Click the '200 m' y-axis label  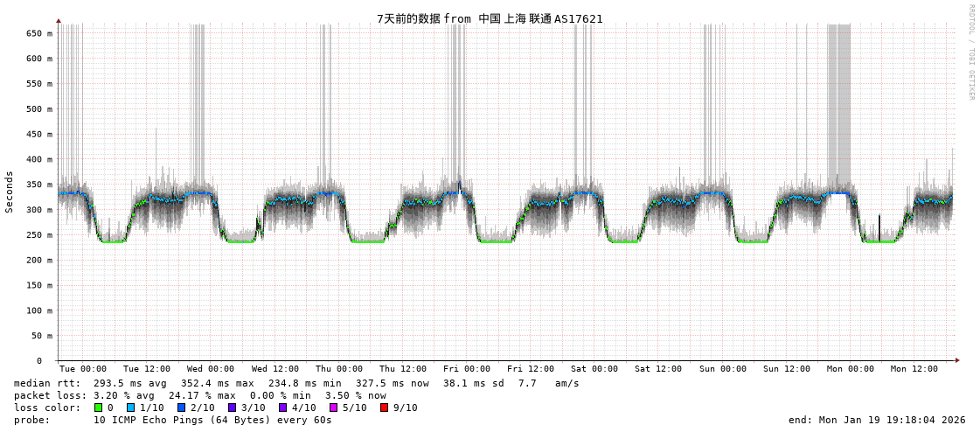tap(39, 260)
